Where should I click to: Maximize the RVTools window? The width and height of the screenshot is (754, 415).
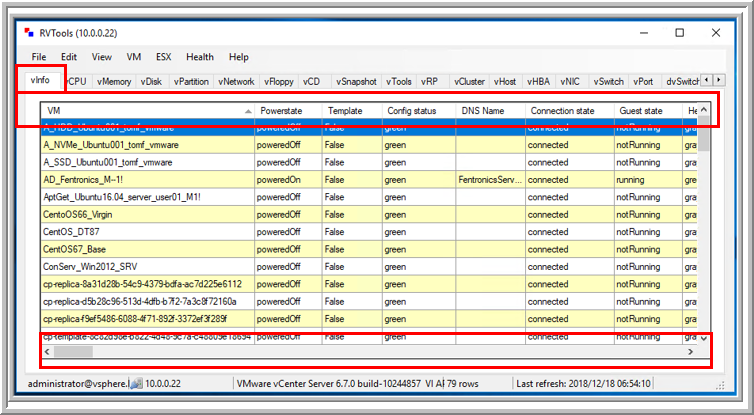tap(680, 32)
